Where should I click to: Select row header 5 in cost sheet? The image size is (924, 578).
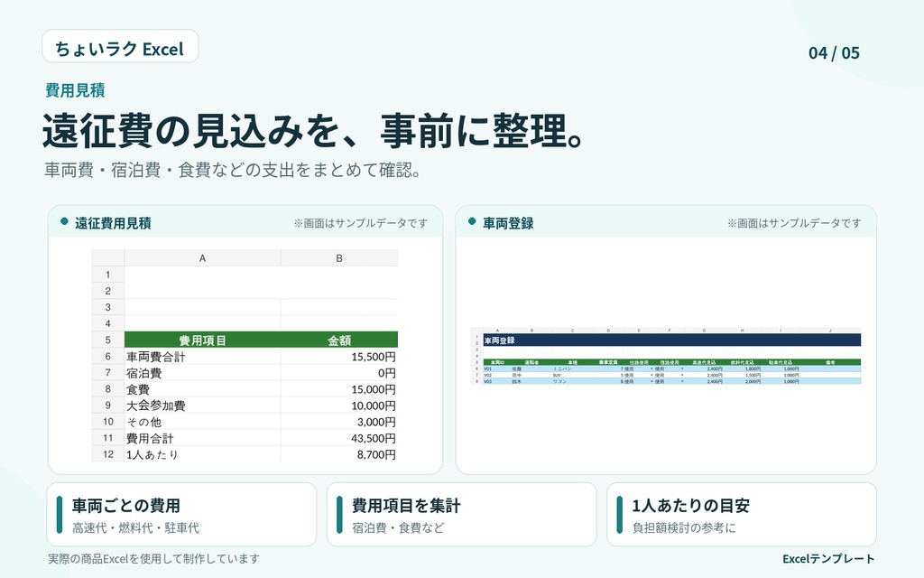[108, 340]
